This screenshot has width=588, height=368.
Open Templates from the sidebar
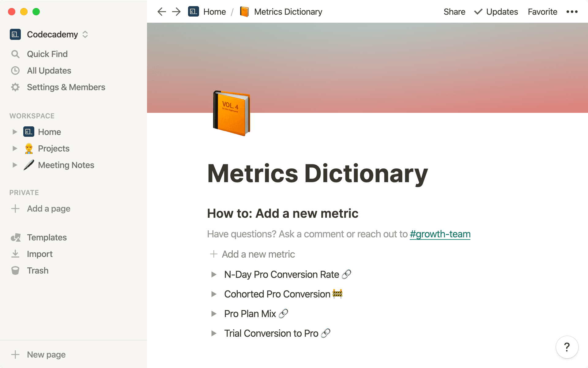[47, 237]
